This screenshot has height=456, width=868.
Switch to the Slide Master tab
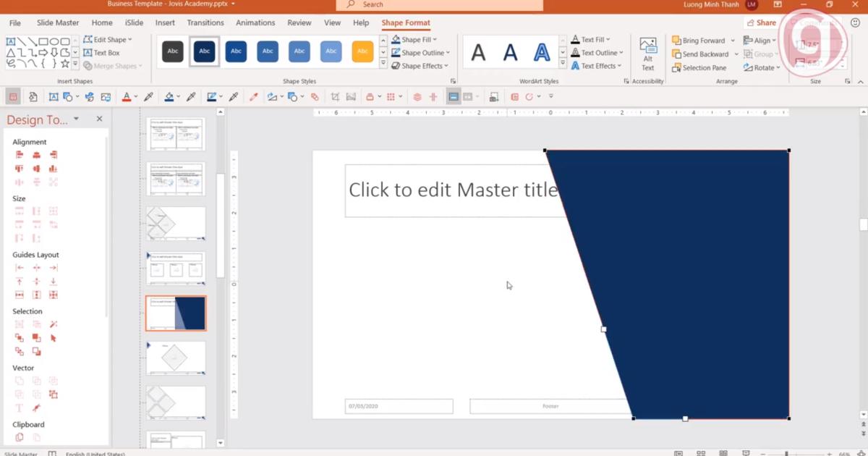(57, 22)
